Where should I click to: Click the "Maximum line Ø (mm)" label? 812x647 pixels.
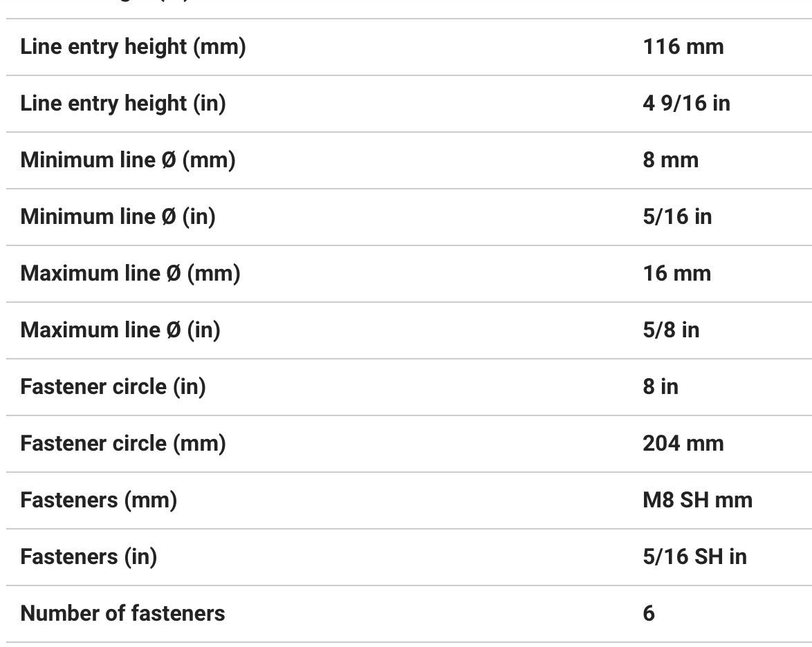[130, 274]
